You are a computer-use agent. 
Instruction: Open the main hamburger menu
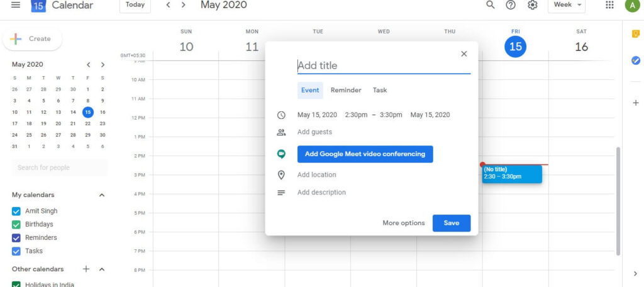(x=16, y=5)
